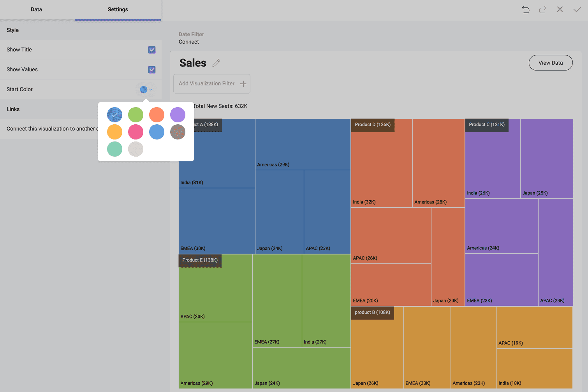Viewport: 588px width, 392px height.
Task: Select the blue APAC (23K) tile
Action: point(327,212)
